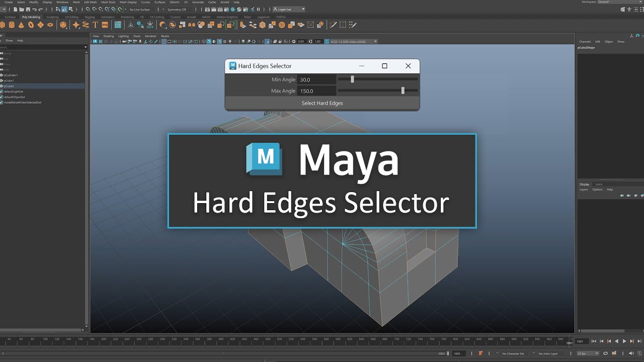Create a polygon cone from shelf

(21, 25)
